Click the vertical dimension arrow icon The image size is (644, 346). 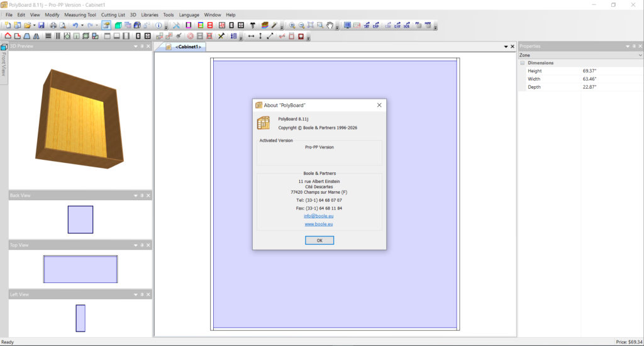click(260, 36)
